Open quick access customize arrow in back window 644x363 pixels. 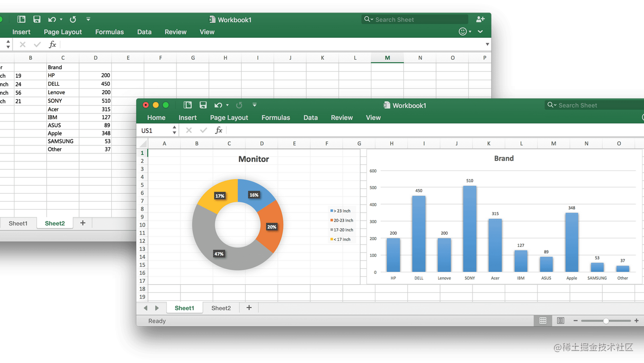pos(88,19)
